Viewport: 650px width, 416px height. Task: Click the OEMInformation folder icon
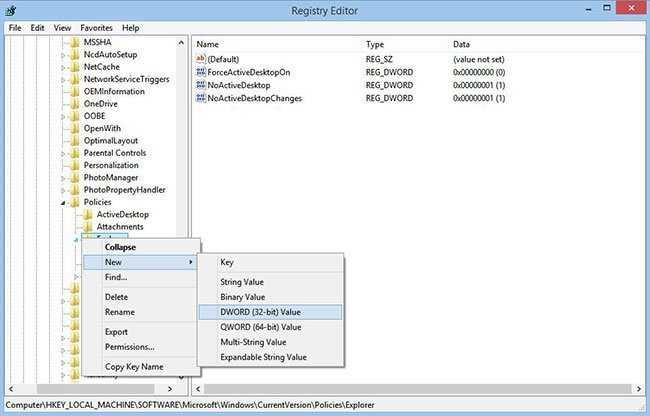coord(75,92)
